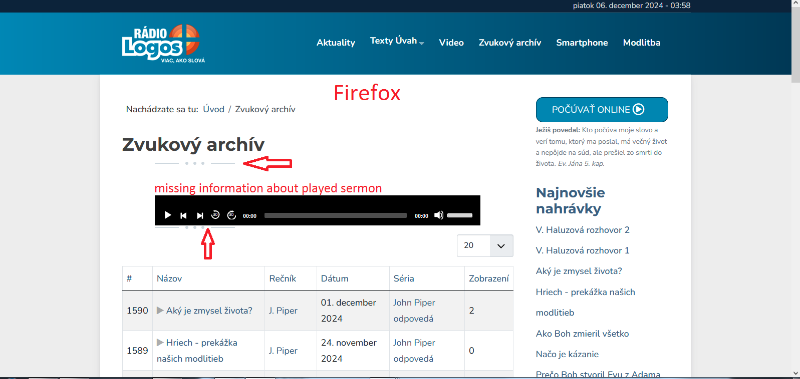Skip to next track in player
Screen dimensions: 800x379
point(200,216)
